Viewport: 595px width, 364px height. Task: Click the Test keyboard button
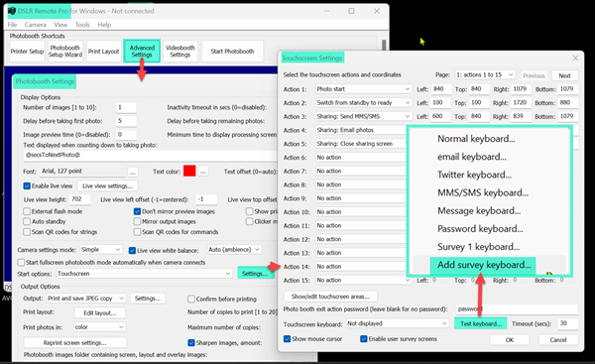(481, 323)
